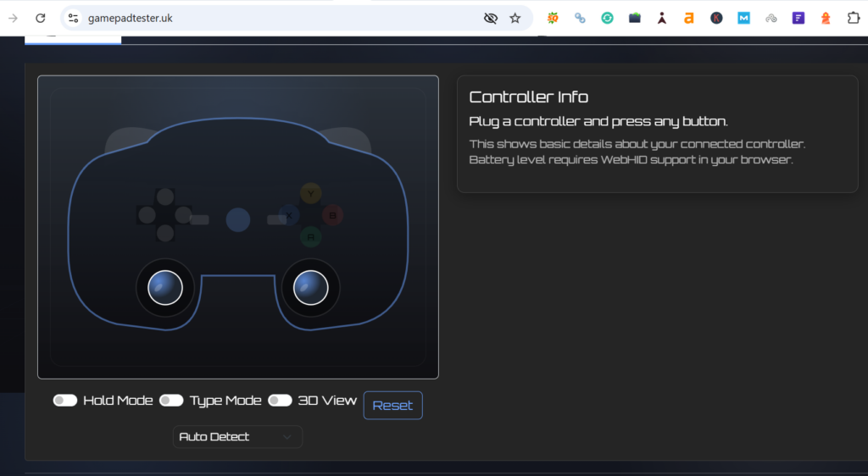
Task: Turn on the 3D View toggle
Action: 280,401
